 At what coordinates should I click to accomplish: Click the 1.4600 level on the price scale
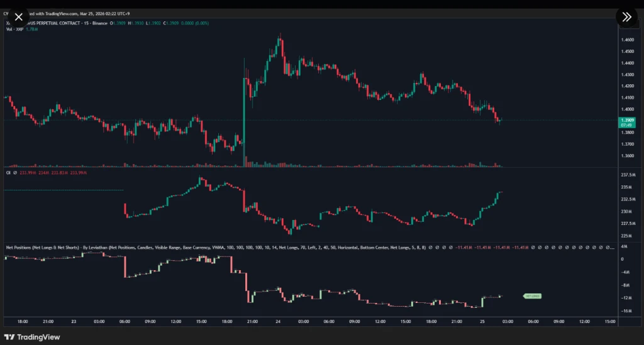point(628,40)
